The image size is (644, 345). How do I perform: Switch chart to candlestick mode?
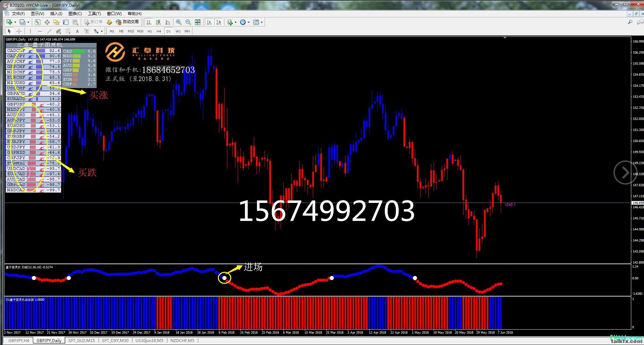click(158, 22)
